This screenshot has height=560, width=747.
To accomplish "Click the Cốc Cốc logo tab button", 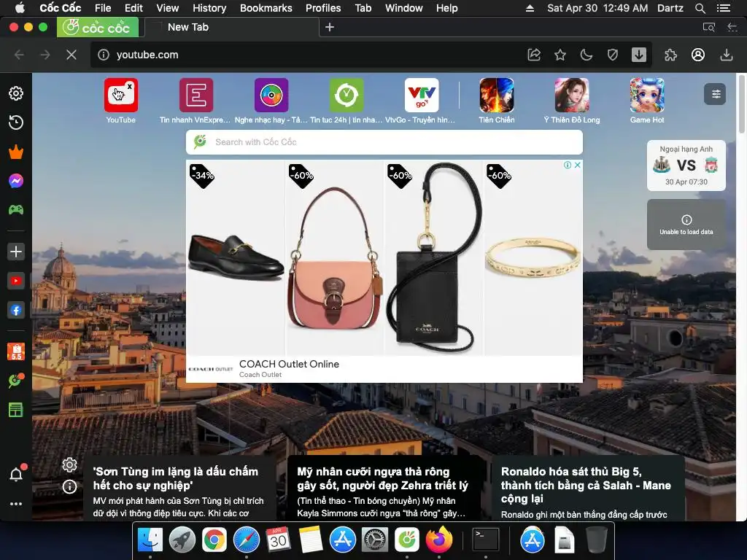I will pyautogui.click(x=98, y=27).
